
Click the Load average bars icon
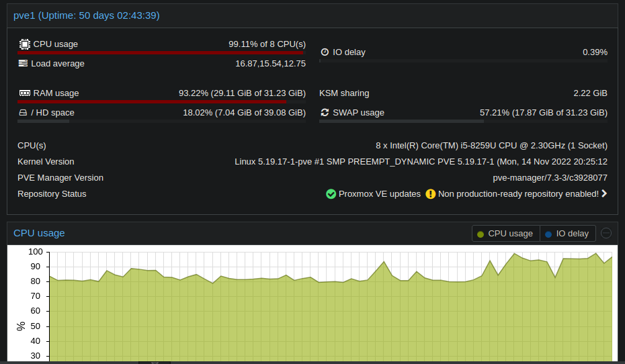point(23,63)
